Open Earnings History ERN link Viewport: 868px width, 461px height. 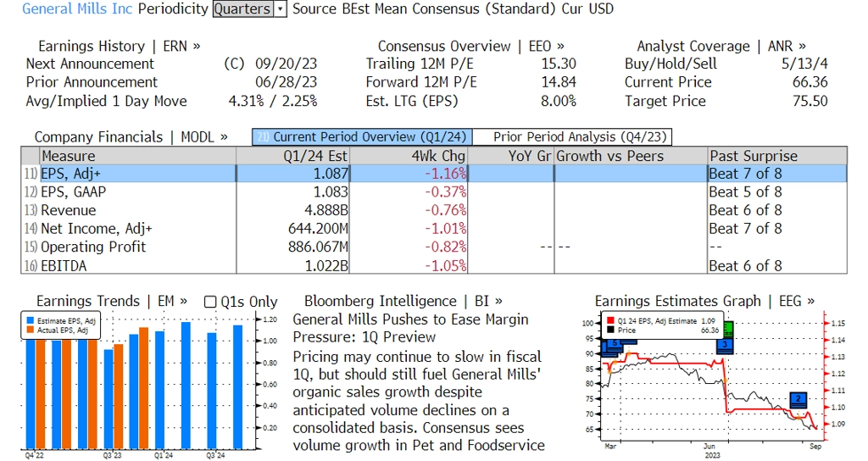click(x=120, y=47)
